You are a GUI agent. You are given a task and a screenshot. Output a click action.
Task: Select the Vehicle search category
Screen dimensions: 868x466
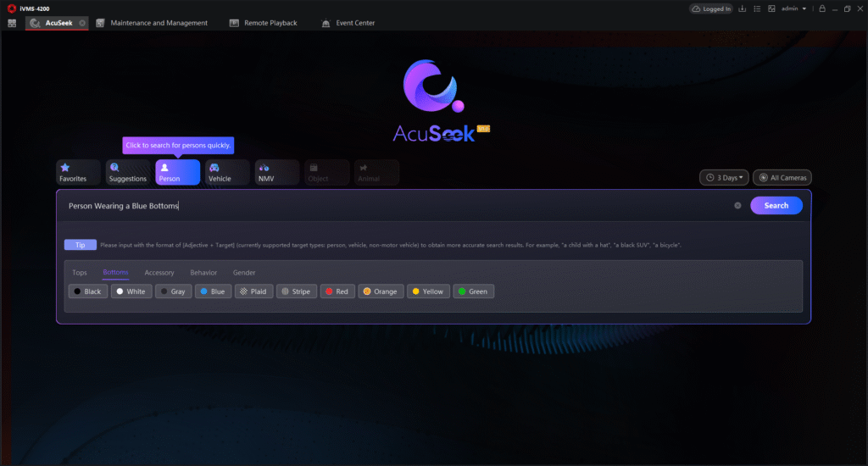coord(227,172)
